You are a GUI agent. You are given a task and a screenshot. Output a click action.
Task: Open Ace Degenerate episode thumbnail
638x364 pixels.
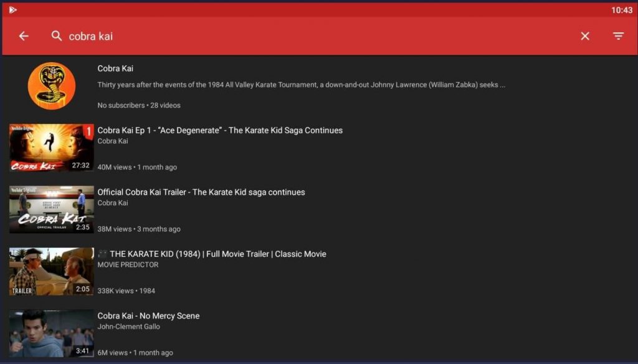52,148
